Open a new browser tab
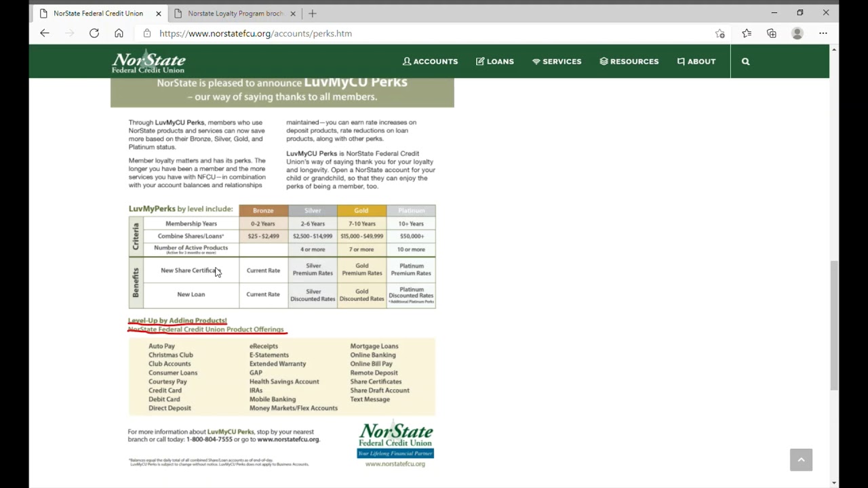Viewport: 868px width, 488px height. click(x=313, y=13)
